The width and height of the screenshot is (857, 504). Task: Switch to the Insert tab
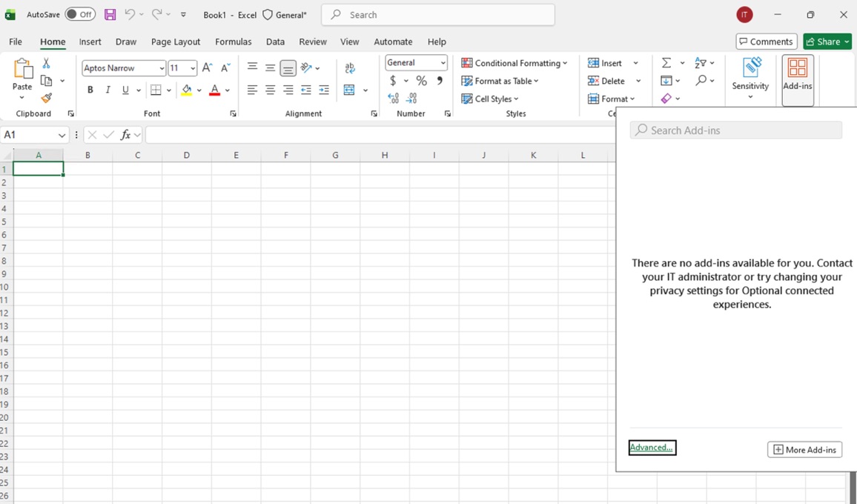pos(90,42)
